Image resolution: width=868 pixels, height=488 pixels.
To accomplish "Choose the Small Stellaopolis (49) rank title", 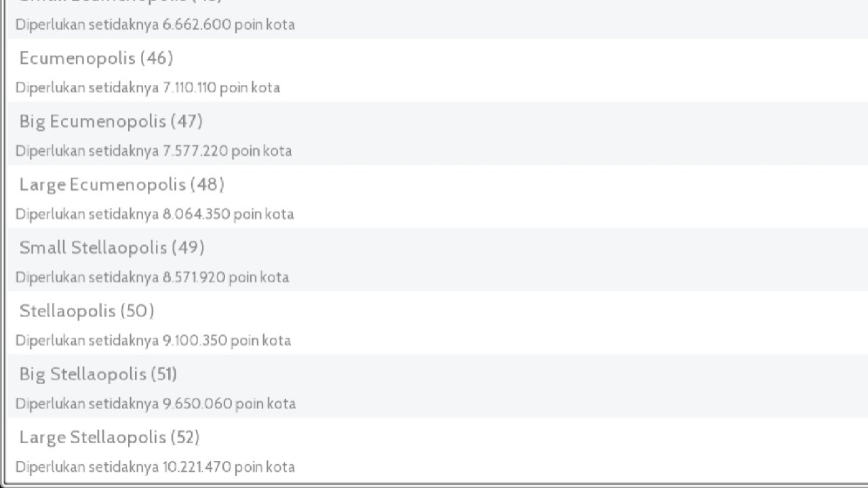I will coord(112,248).
